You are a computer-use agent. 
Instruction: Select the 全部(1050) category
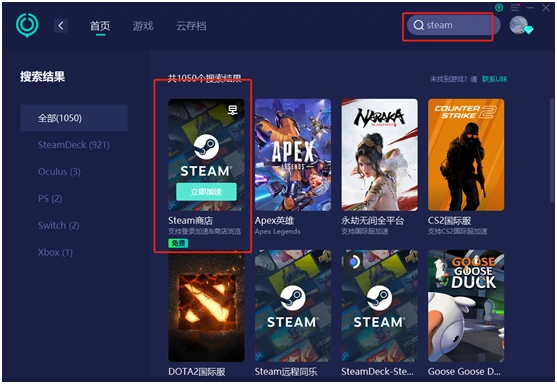pyautogui.click(x=74, y=118)
